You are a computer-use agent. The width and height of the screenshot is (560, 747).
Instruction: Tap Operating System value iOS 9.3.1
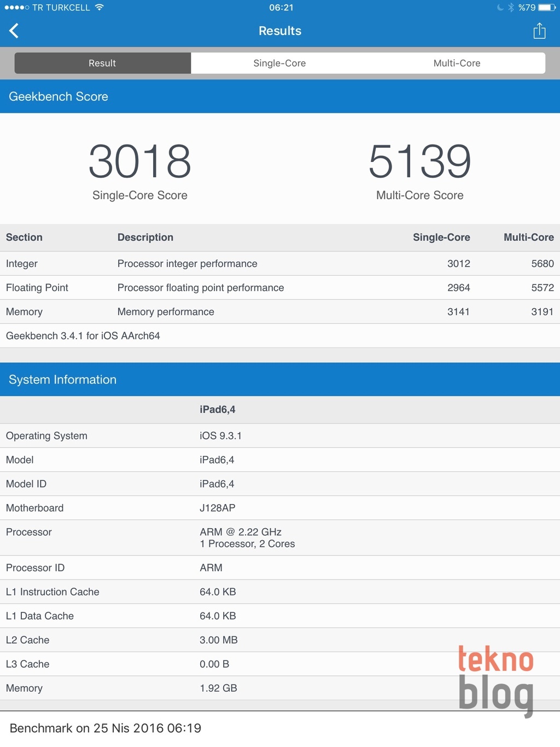click(220, 436)
